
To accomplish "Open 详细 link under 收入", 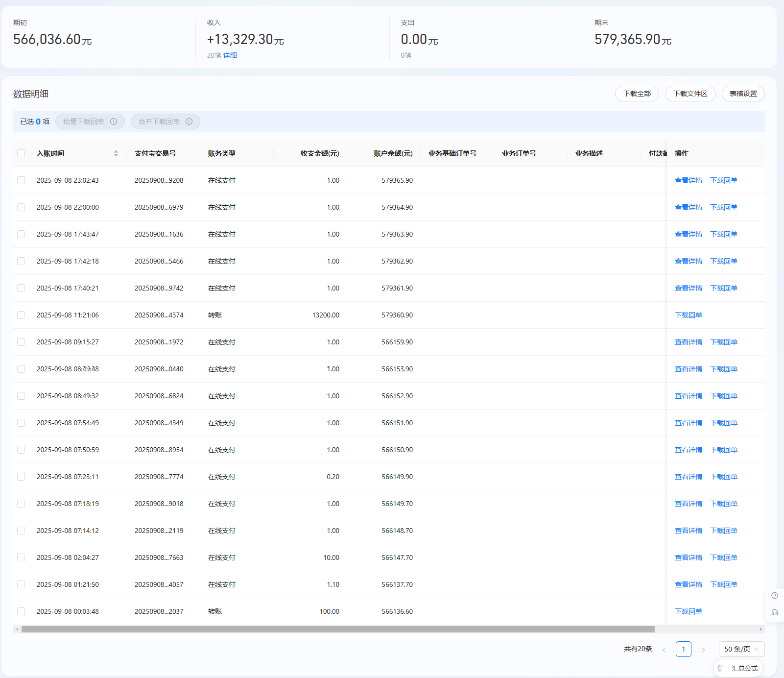I will tap(230, 55).
